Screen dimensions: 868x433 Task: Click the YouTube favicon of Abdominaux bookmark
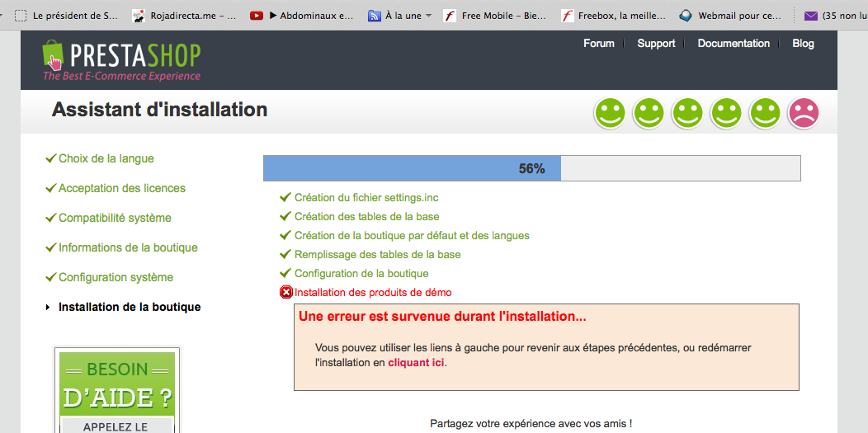(257, 16)
